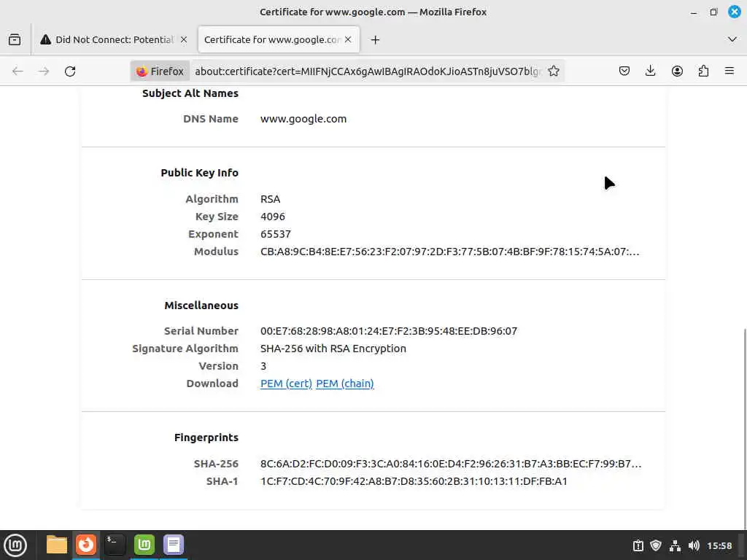Click the Firefox identity box in address bar
This screenshot has height=560, width=747.
(160, 71)
